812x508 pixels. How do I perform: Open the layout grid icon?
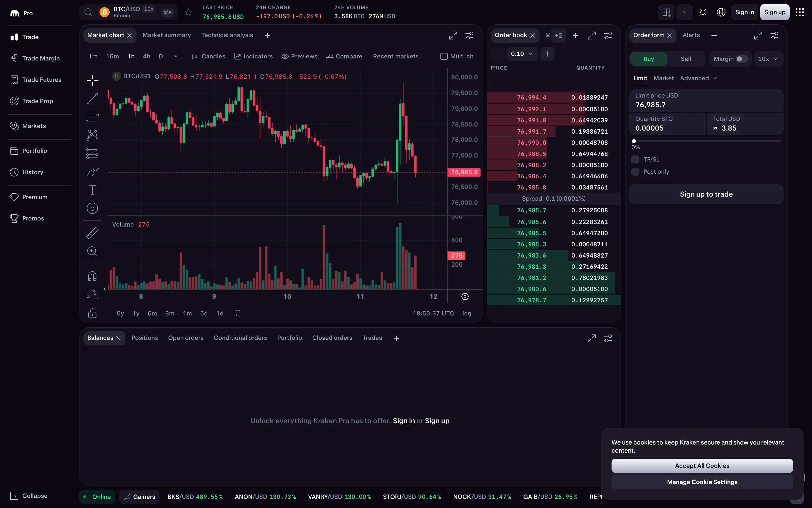click(666, 12)
